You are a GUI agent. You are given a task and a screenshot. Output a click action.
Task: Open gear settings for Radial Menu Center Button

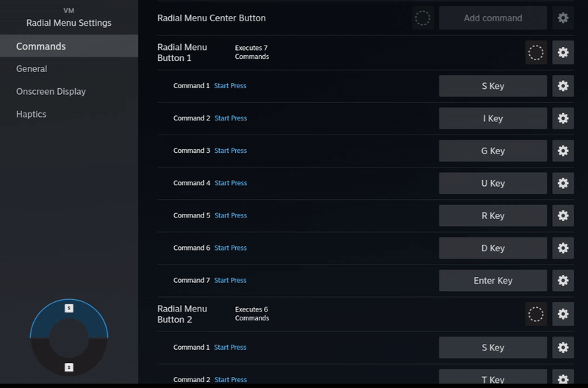point(563,18)
